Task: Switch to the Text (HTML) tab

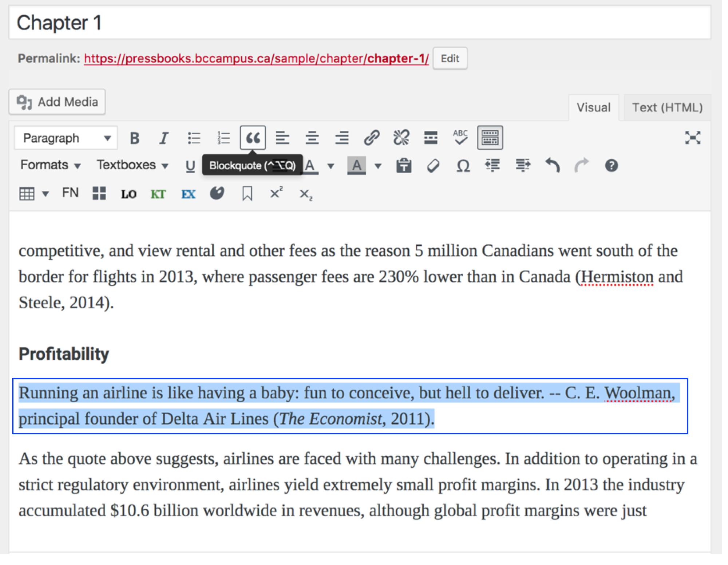Action: click(x=667, y=107)
